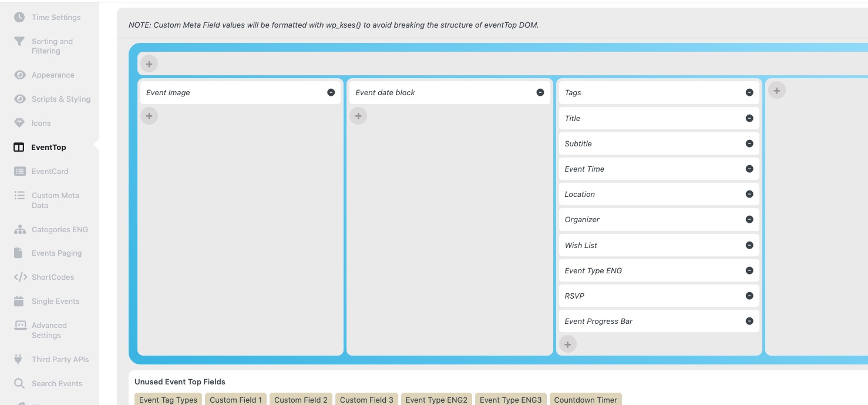Click the Tags field label
Screen dimensions: 868x405
tap(573, 92)
